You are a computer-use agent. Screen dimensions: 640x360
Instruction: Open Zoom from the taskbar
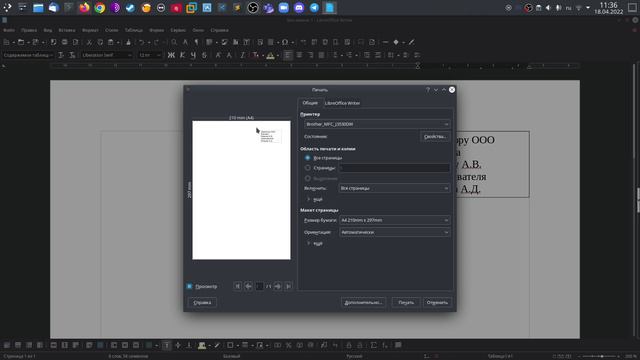point(284,8)
